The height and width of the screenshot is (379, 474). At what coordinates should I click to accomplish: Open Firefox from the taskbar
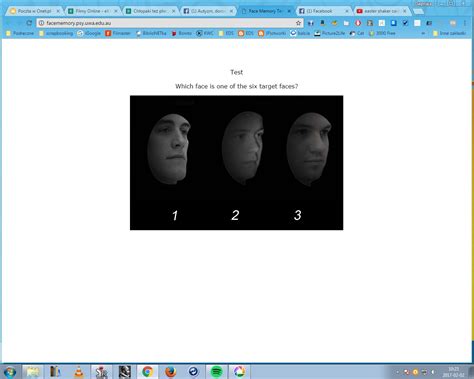click(171, 371)
